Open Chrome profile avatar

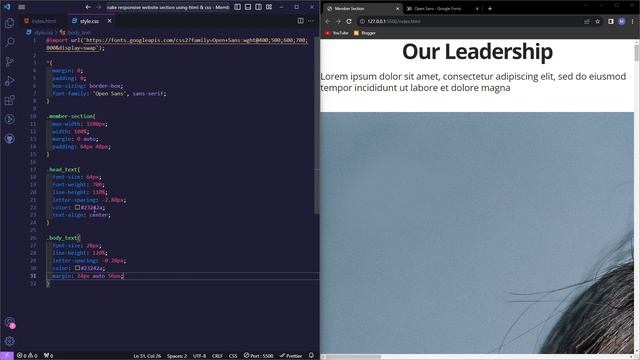tap(622, 21)
